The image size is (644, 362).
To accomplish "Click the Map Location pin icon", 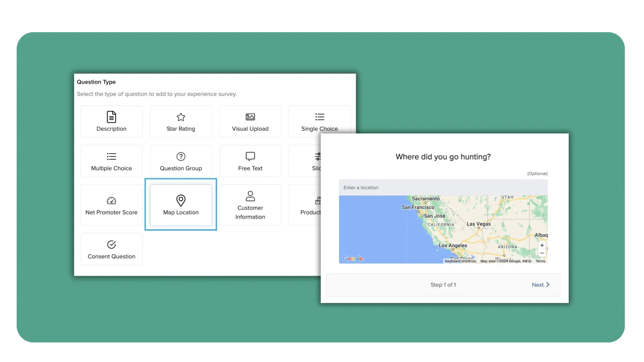I will tap(181, 200).
